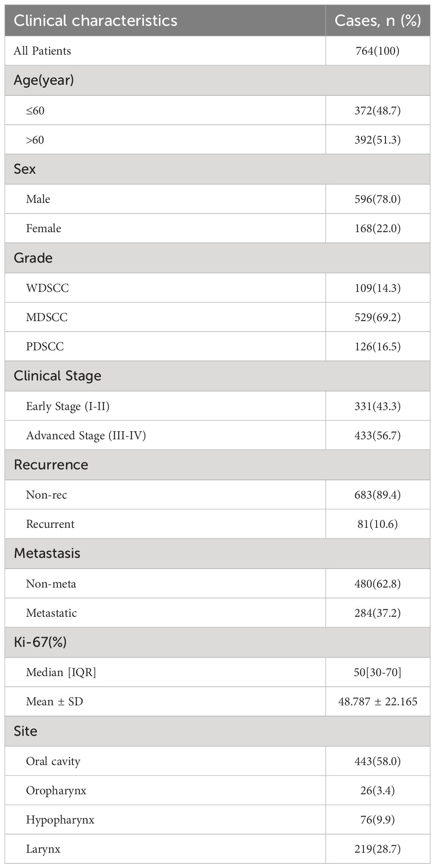
Task: Click the Oropharynx row label
Action: (x=56, y=790)
